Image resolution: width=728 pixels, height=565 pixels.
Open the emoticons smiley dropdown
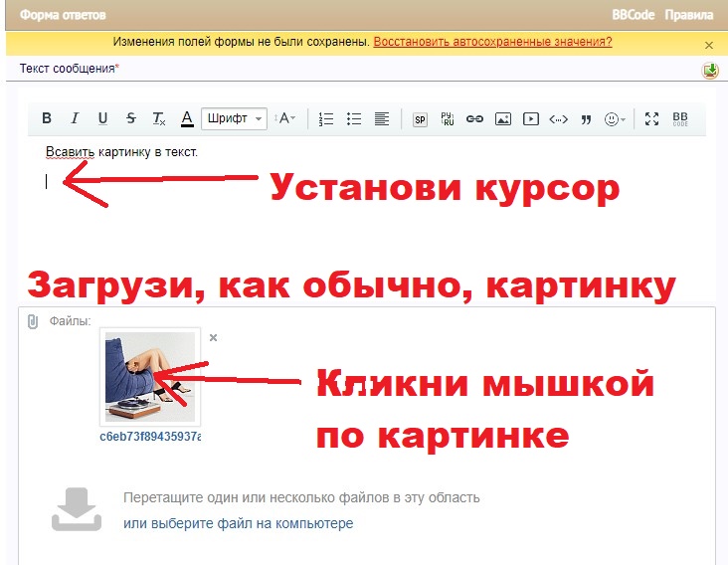click(616, 118)
